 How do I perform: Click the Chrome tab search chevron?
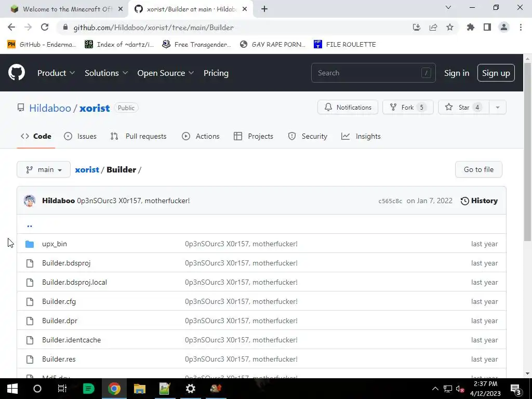(448, 7)
